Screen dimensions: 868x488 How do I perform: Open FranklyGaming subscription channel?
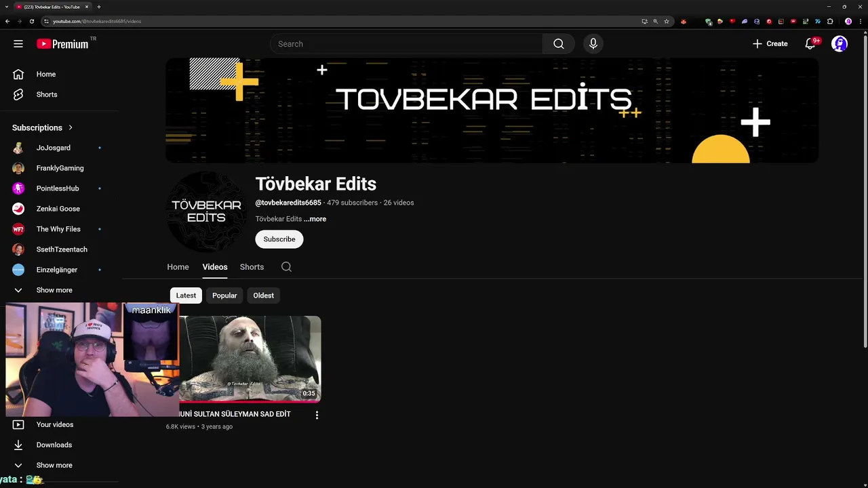coord(60,168)
